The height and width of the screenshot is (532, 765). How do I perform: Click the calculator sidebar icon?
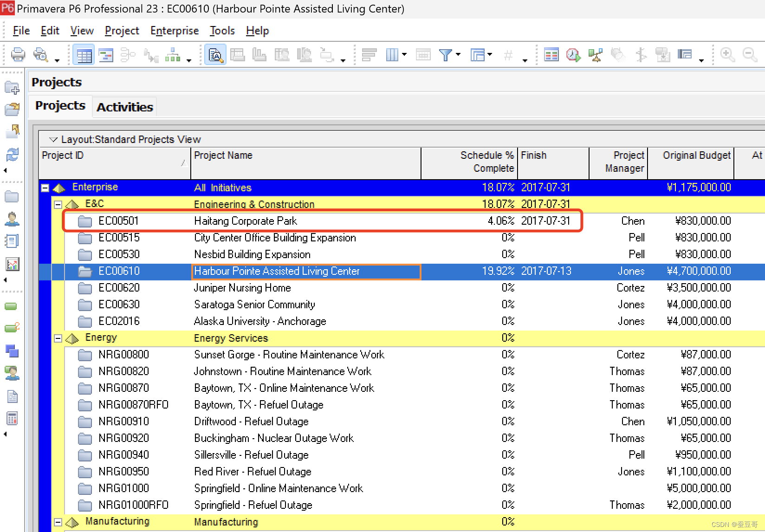(x=12, y=418)
